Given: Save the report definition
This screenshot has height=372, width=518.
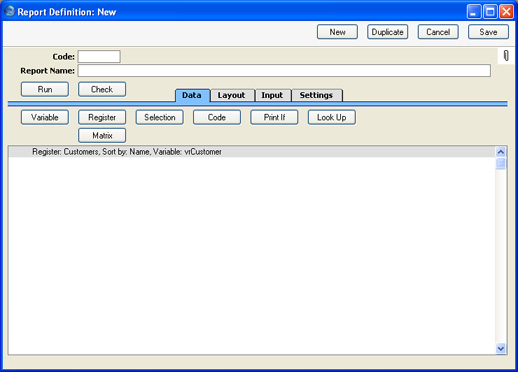Looking at the screenshot, I should point(488,32).
